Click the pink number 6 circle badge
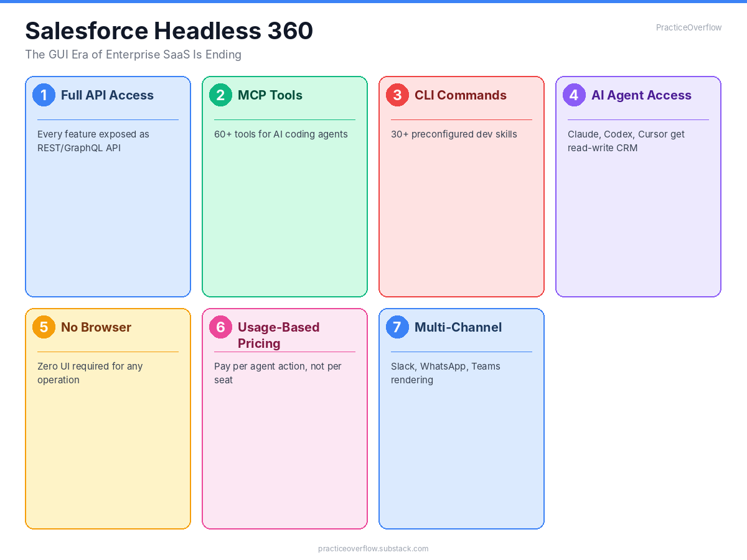Screen dimensions: 747x560 [x=220, y=327]
